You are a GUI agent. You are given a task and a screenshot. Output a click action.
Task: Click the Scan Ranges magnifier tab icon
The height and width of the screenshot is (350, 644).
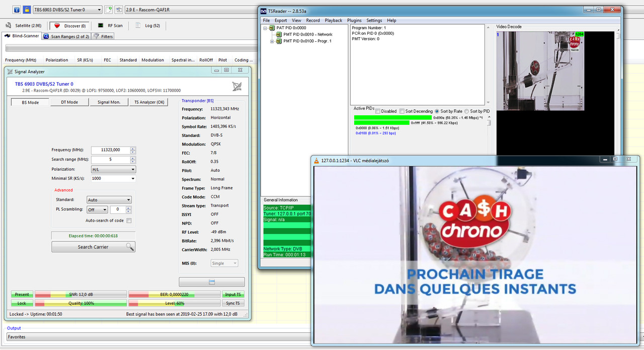tap(46, 36)
